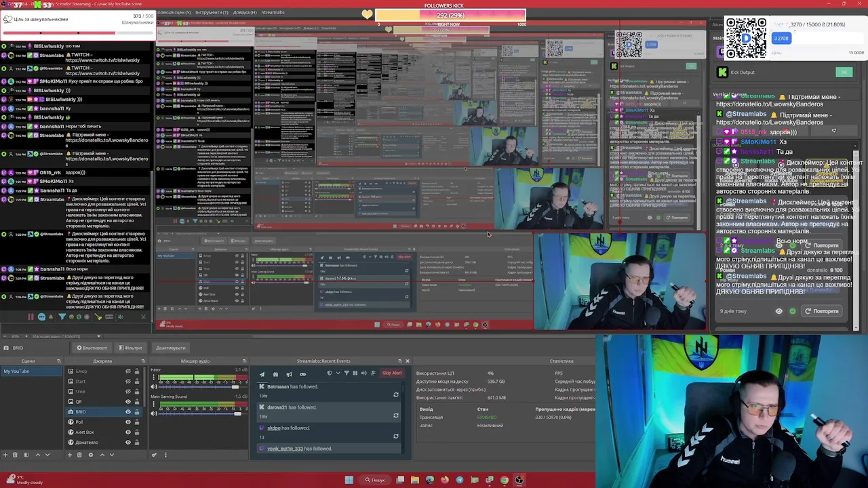Replay darova21 follow alert refresh icon
This screenshot has width=868, height=488.
tap(396, 415)
